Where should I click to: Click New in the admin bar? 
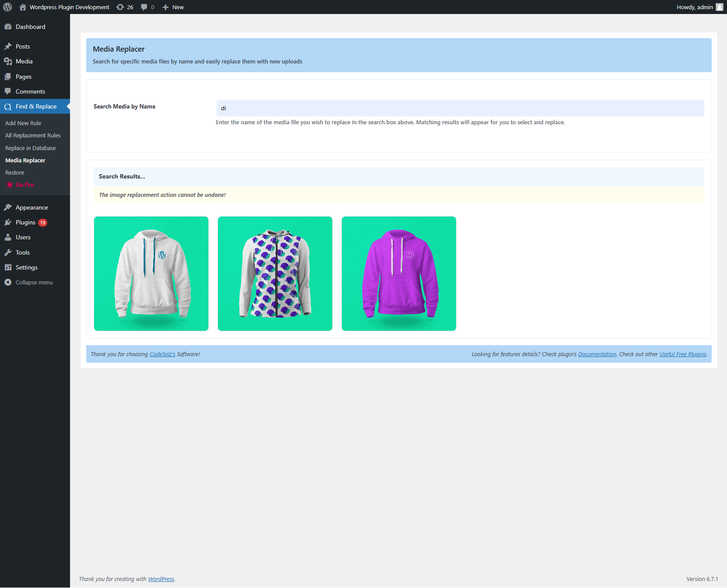pyautogui.click(x=178, y=7)
